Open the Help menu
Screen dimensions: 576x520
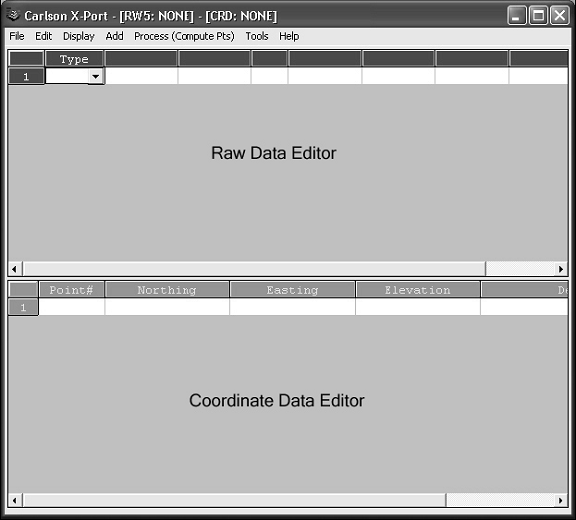click(x=289, y=36)
